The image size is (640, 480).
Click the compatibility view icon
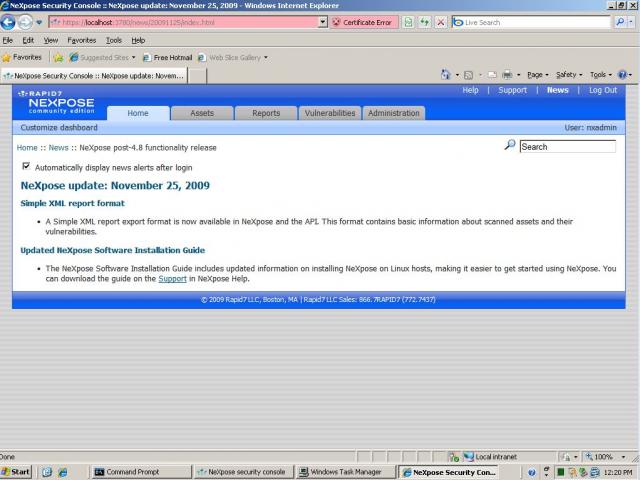(x=408, y=22)
